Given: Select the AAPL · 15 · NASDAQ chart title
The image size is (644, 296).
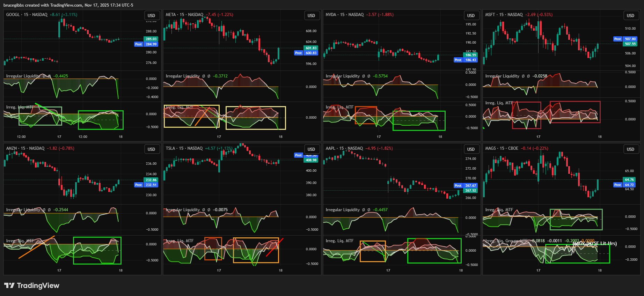Looking at the screenshot, I should click(x=344, y=148).
